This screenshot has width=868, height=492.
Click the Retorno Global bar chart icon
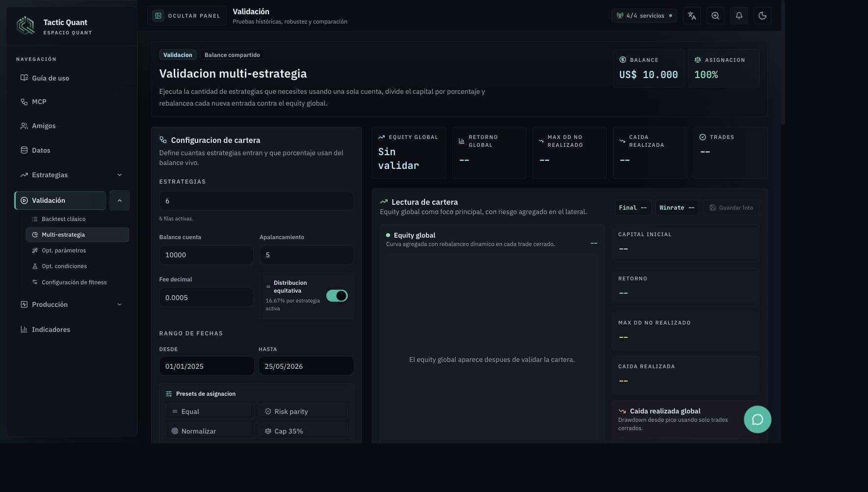462,141
